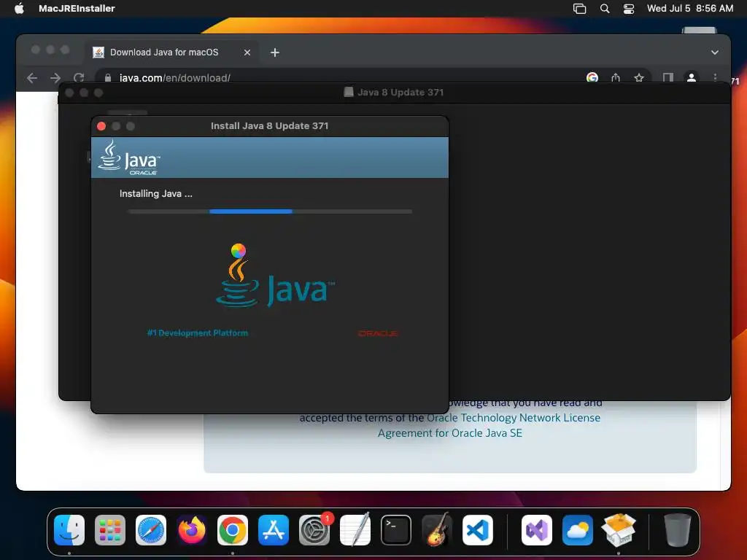Close the Install Java 8 Update 371 window
This screenshot has height=560, width=747.
click(x=101, y=126)
